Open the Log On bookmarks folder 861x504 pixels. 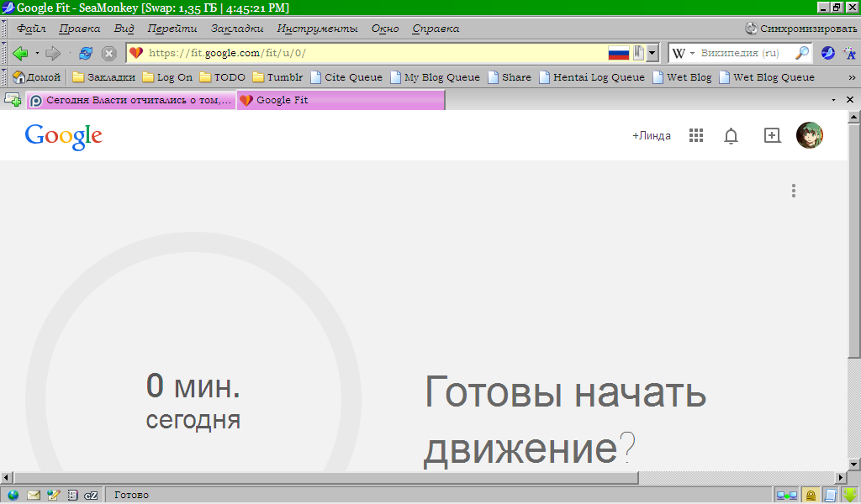point(167,77)
